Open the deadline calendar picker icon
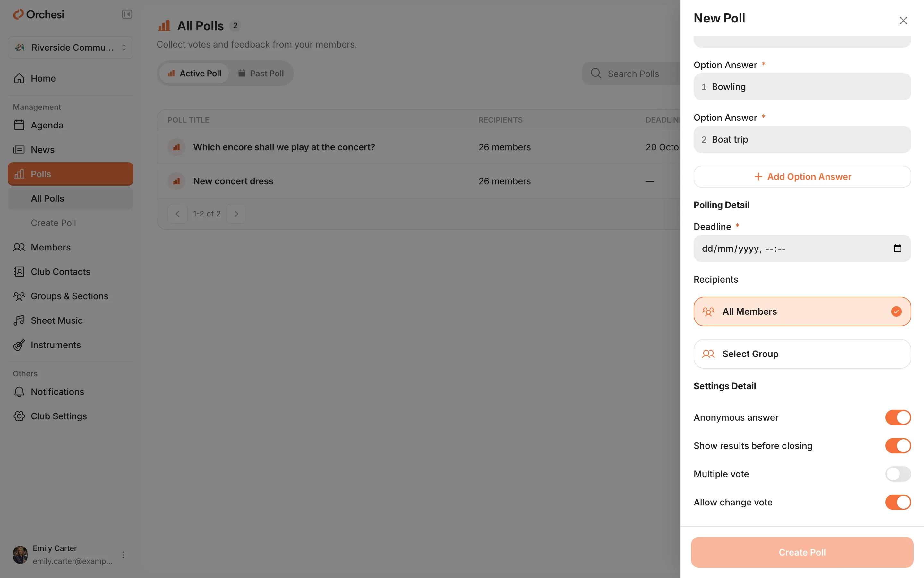Image resolution: width=924 pixels, height=578 pixels. (897, 249)
